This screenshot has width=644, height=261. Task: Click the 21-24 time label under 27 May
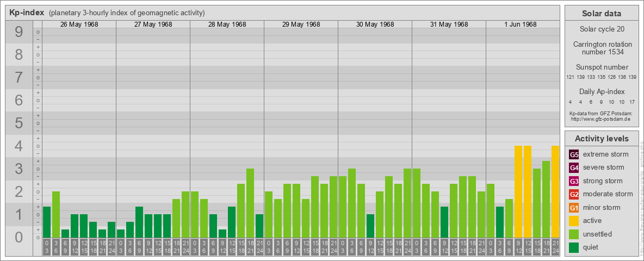point(185,248)
